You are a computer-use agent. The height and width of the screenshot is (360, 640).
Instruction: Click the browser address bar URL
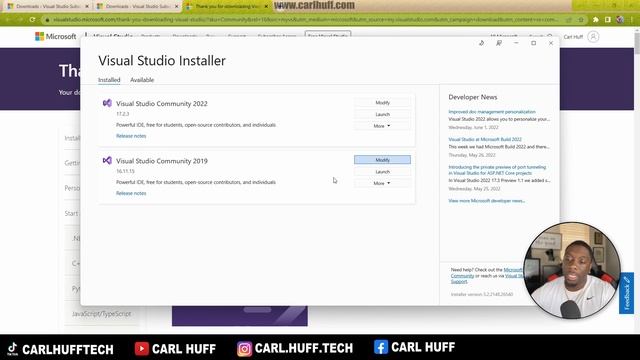tap(306, 20)
